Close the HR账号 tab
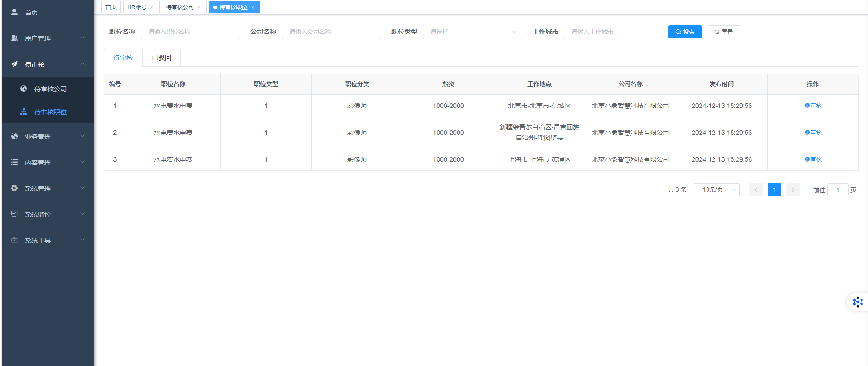The width and height of the screenshot is (868, 366). click(x=152, y=7)
